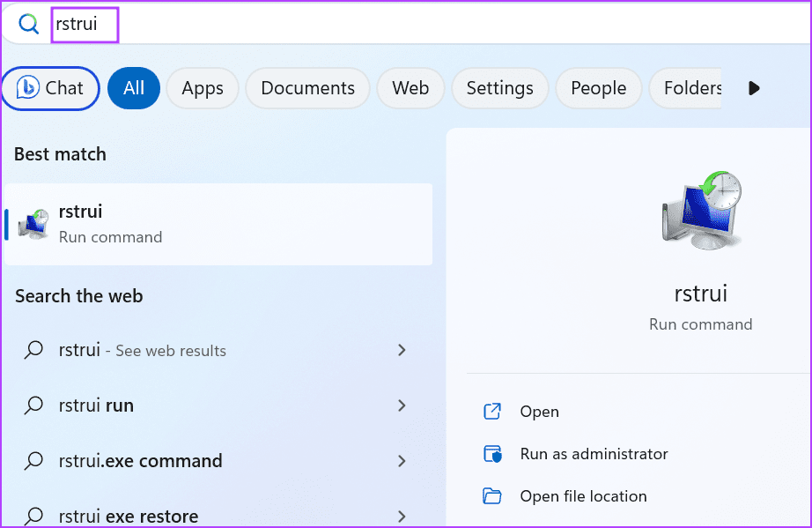This screenshot has height=528, width=812.
Task: Click the Open external-link icon
Action: pyautogui.click(x=493, y=411)
